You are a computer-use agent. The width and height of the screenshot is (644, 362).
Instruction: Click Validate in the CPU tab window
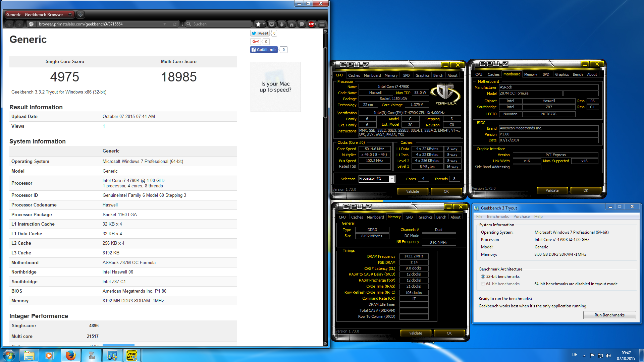point(413,191)
